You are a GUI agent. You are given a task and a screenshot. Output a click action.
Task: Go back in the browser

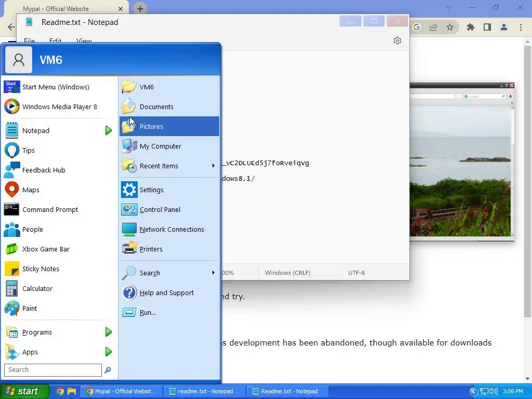(11, 27)
